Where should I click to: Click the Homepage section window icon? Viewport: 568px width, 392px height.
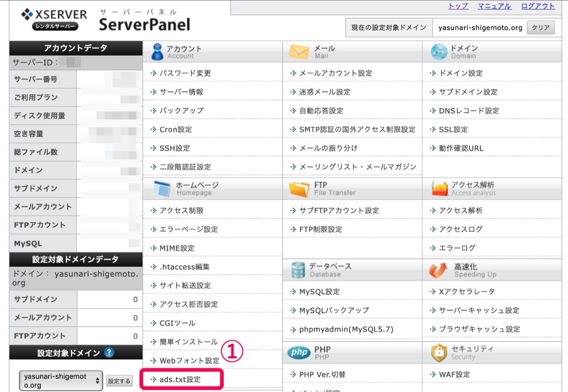[161, 188]
